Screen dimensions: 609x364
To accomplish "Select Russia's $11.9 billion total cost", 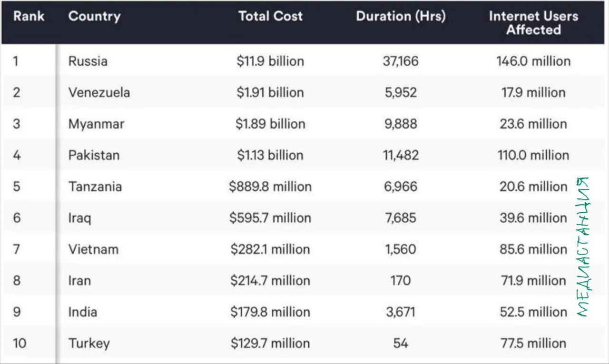I will tap(270, 61).
